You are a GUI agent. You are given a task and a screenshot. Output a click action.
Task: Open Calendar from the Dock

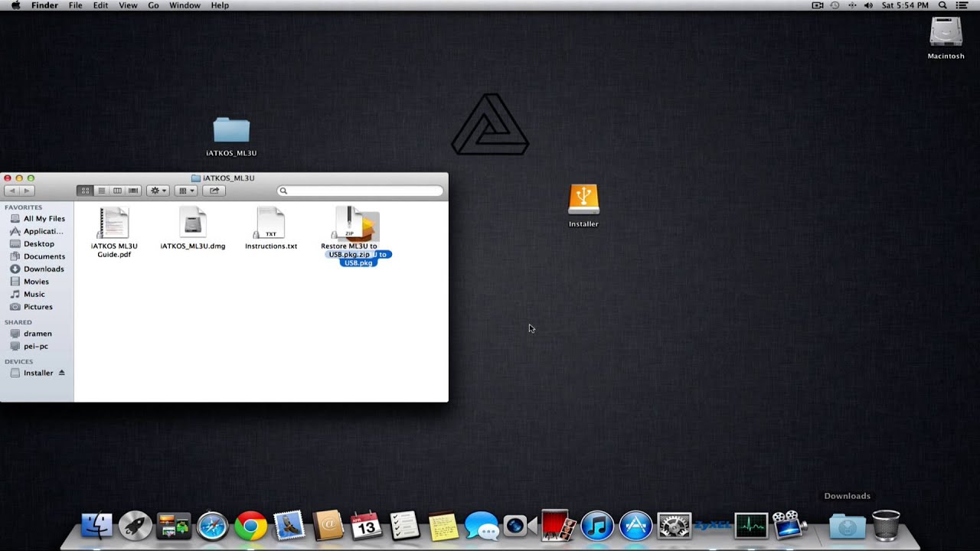point(366,526)
